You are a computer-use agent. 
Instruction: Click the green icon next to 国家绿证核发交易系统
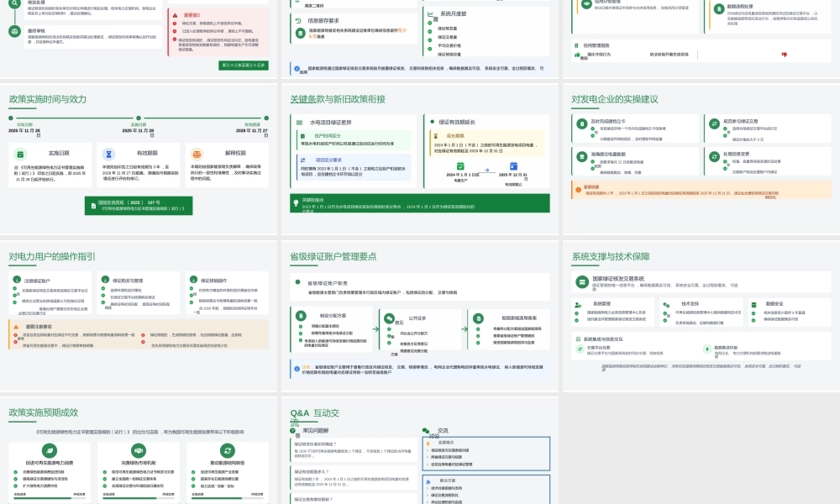581,281
